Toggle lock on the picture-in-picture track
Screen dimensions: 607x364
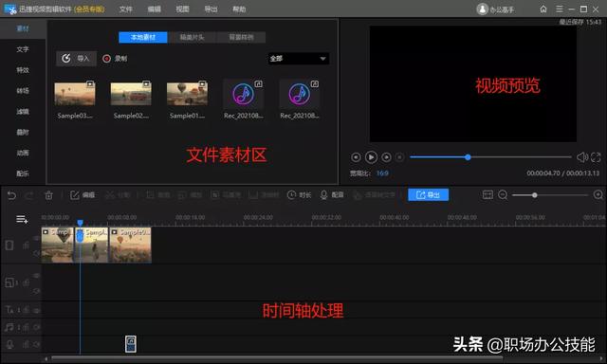(26, 282)
